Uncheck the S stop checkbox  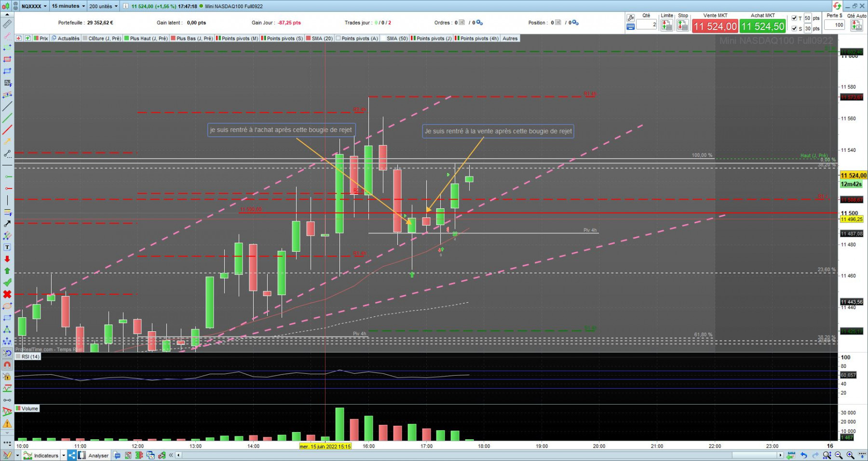(x=794, y=28)
